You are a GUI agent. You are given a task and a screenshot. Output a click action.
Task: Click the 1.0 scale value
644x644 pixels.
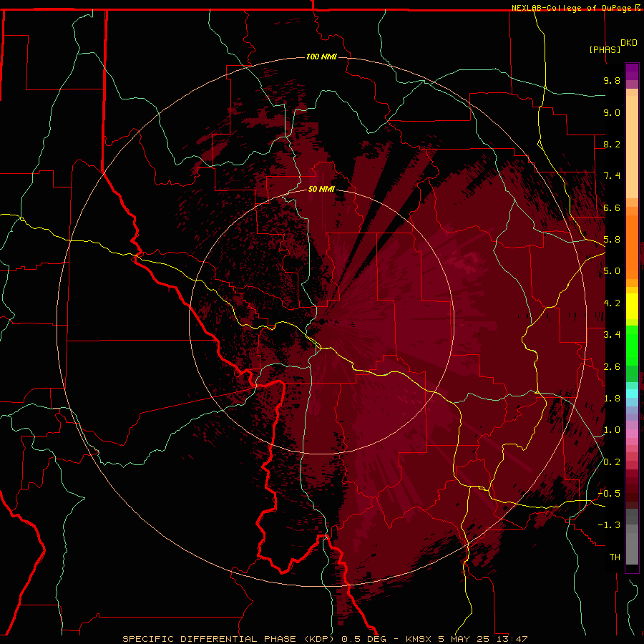pos(612,430)
